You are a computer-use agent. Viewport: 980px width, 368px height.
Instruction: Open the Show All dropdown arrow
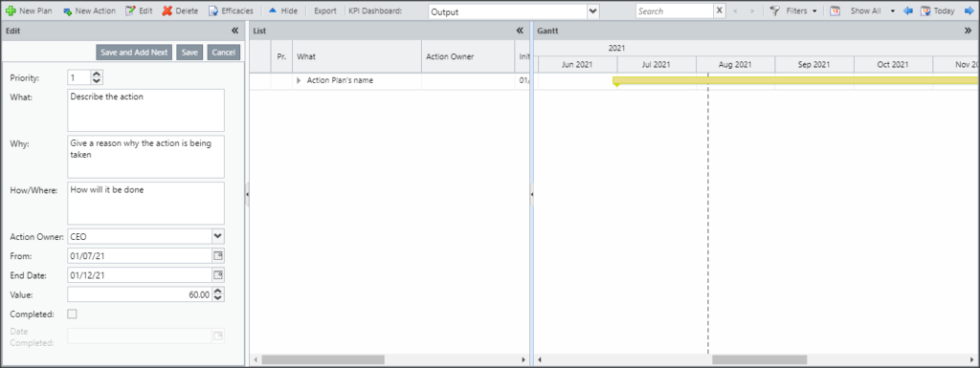[893, 11]
